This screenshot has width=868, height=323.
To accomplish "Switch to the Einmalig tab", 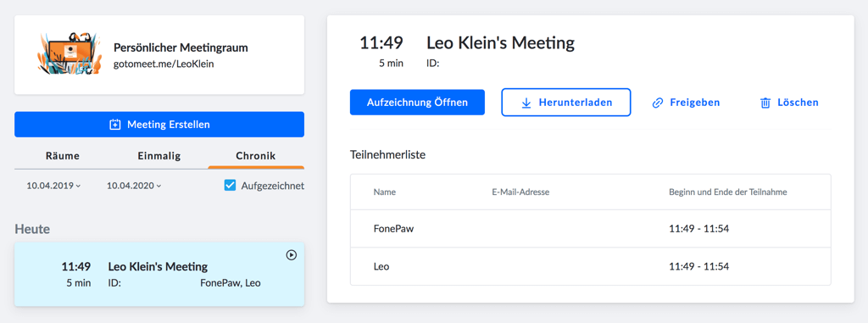I will [x=159, y=156].
